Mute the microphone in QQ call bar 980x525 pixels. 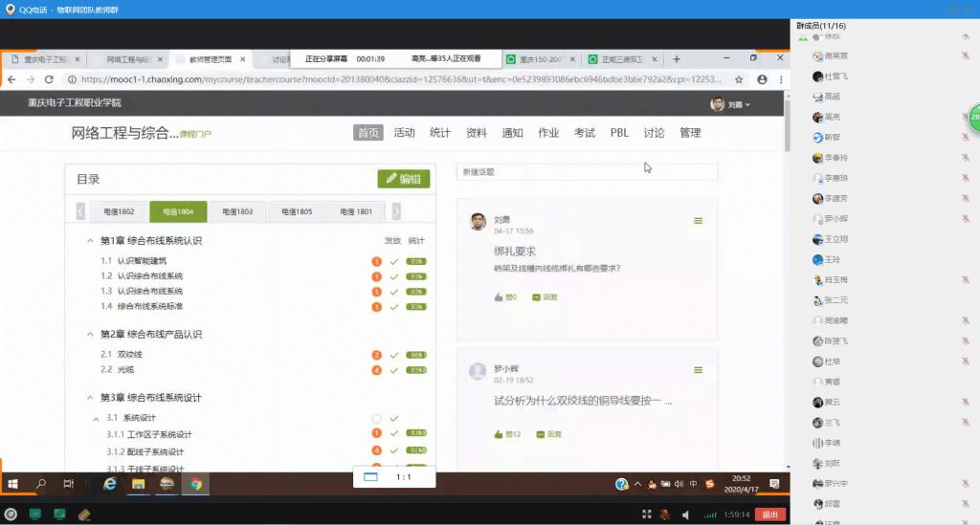[x=664, y=514]
